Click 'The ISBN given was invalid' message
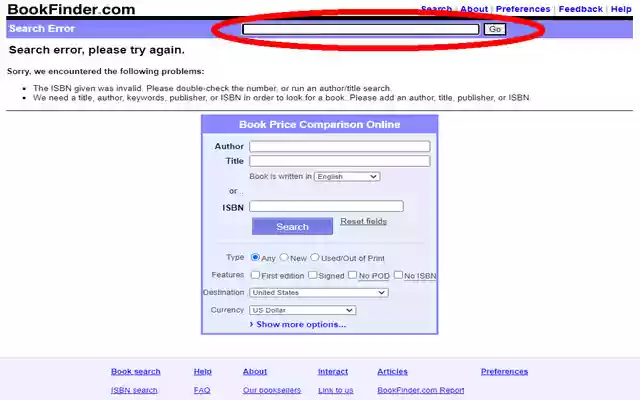This screenshot has width=640, height=400. 212,88
